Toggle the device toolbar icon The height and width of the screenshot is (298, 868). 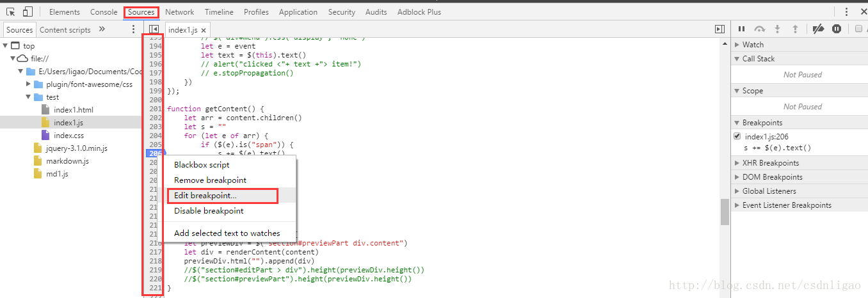tap(28, 12)
